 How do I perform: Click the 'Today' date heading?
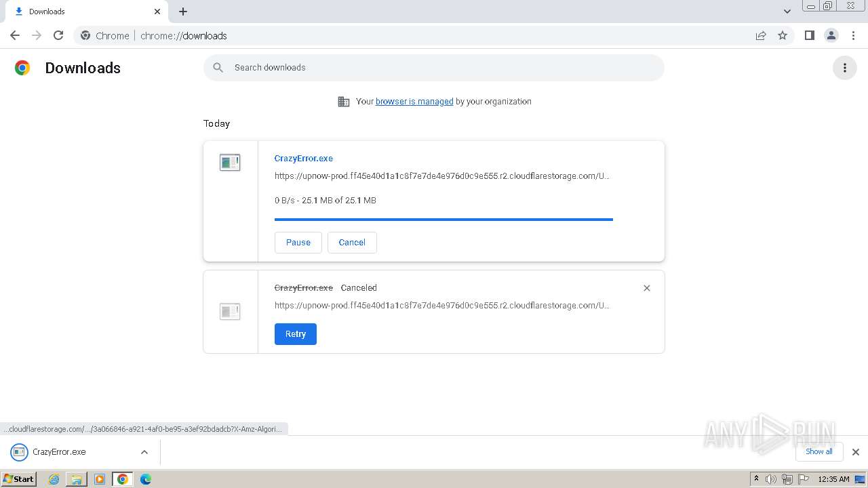[216, 123]
